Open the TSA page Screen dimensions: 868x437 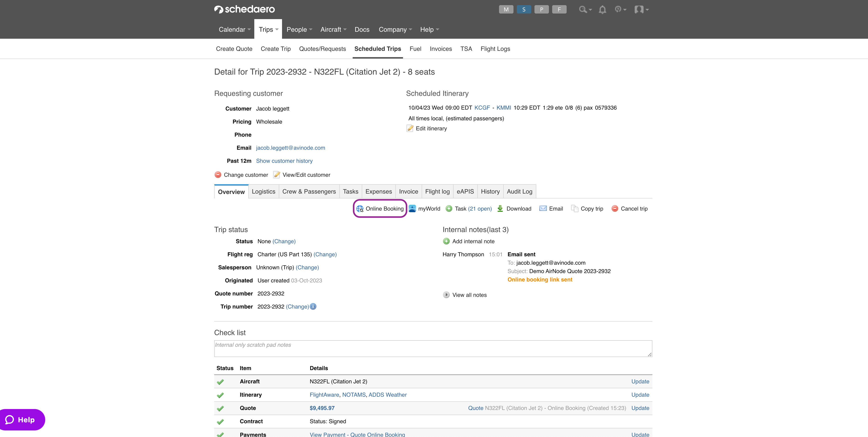[x=466, y=49]
